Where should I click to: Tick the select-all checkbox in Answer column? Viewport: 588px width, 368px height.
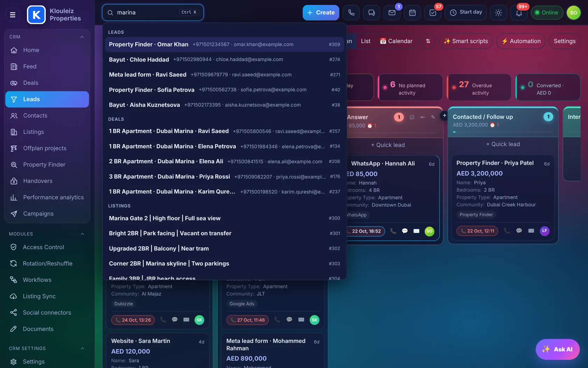pos(412,117)
